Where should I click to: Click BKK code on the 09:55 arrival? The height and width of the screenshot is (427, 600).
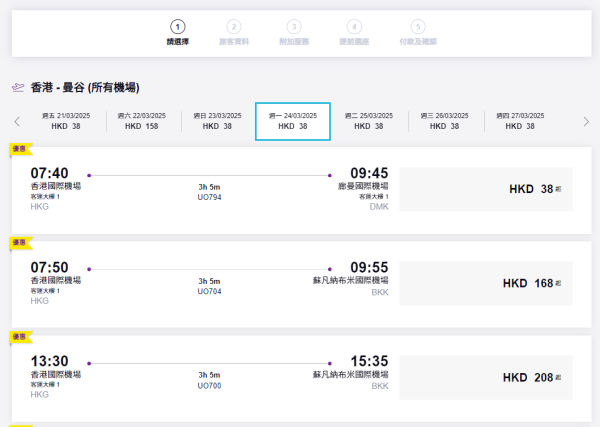(x=380, y=292)
